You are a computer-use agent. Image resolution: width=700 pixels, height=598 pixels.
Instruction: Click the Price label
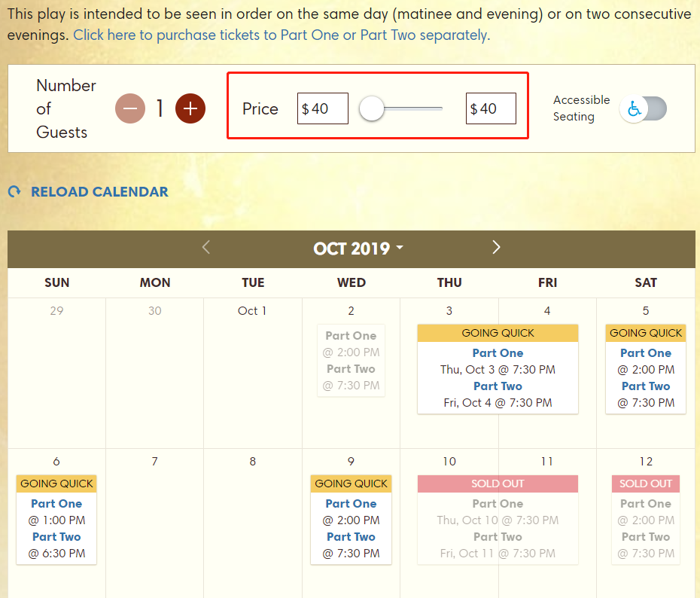click(260, 108)
